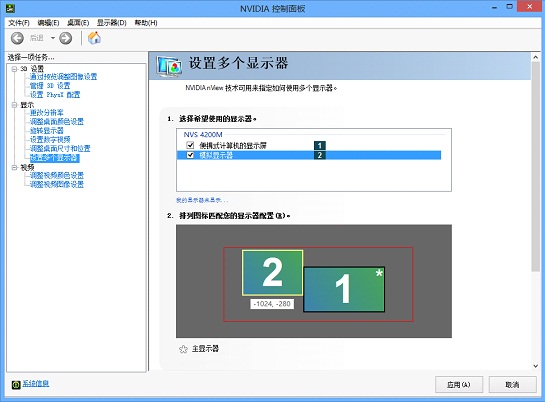Open 设置数字视频 task

pyautogui.click(x=50, y=140)
